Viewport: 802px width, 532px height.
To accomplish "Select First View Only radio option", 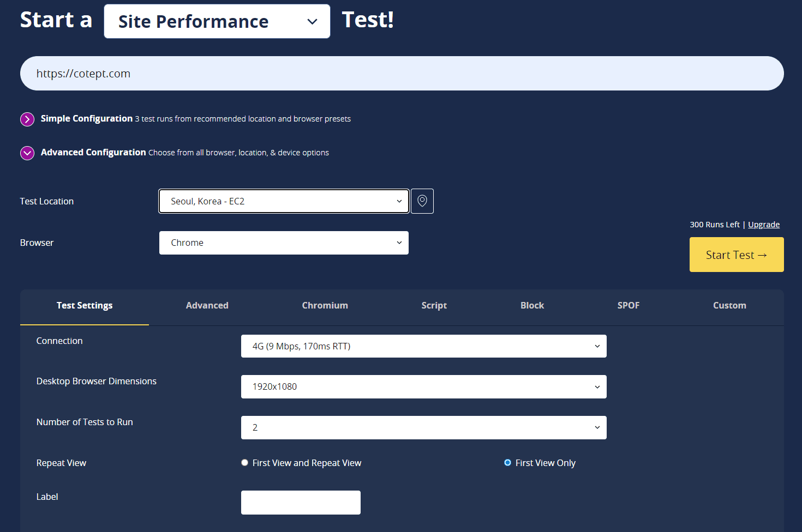I will point(507,463).
